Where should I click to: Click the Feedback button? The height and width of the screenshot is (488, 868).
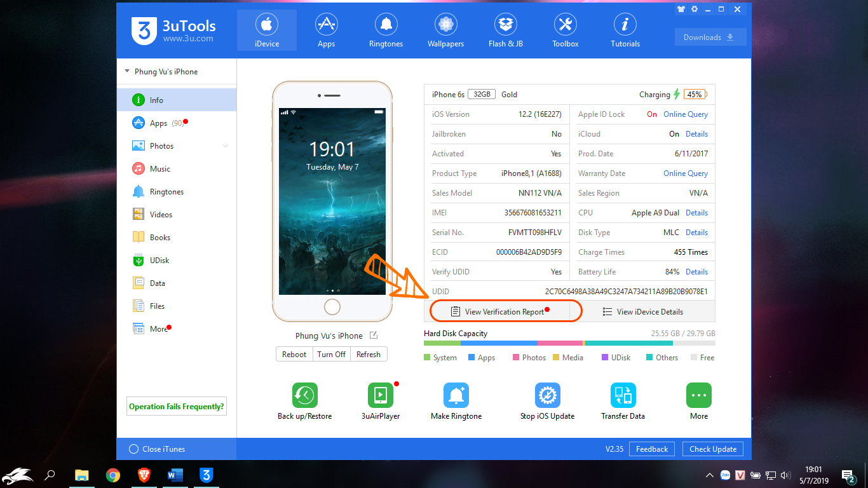[652, 449]
